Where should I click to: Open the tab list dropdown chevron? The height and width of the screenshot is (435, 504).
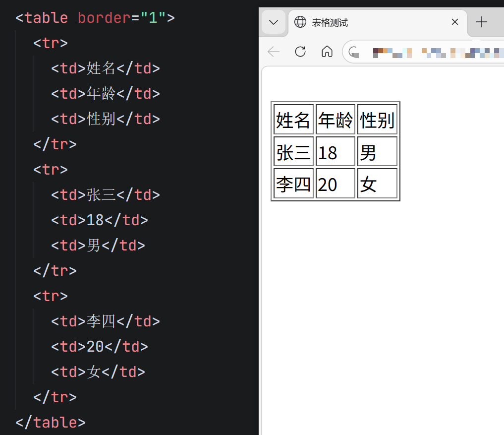pyautogui.click(x=274, y=22)
